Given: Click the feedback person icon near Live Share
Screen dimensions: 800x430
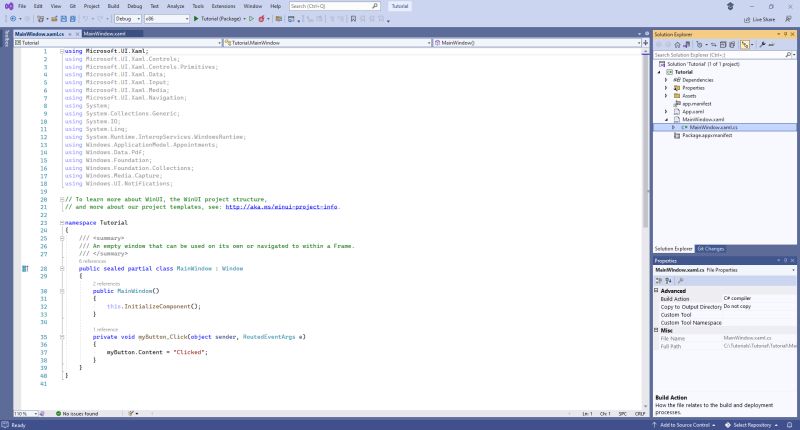Looking at the screenshot, I should [x=788, y=19].
